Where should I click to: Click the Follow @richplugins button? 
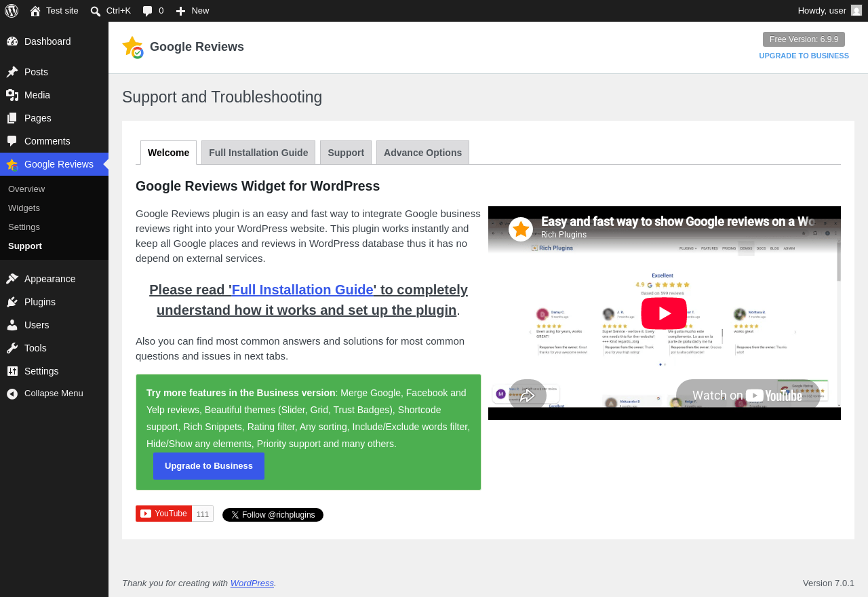273,515
